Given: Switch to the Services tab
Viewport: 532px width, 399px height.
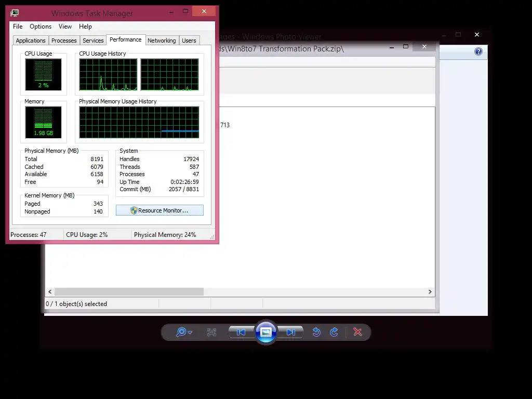Looking at the screenshot, I should pyautogui.click(x=93, y=41).
